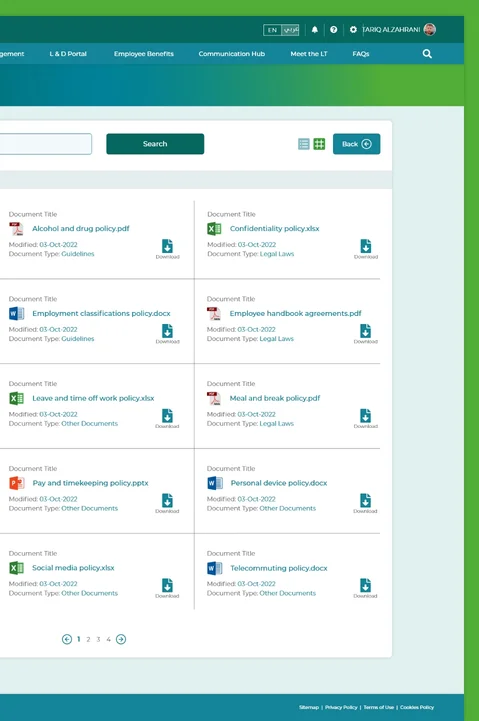Download Confidentiality policy.xlsx file

pos(366,249)
